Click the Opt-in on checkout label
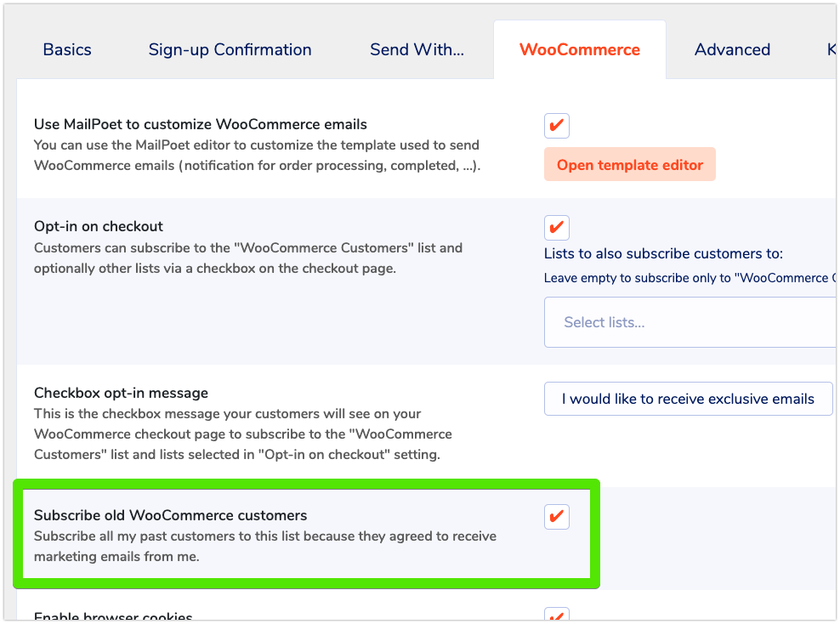Screen dimensions: 840x624 (x=99, y=226)
